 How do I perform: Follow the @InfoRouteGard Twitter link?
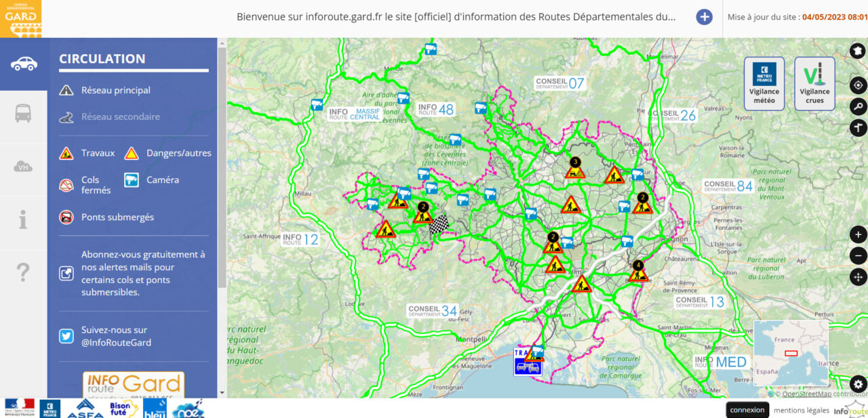116,336
